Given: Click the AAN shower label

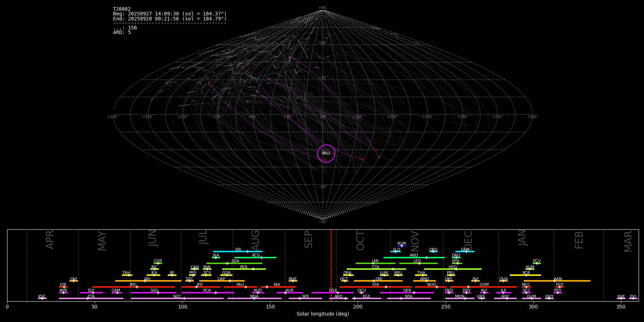Looking at the screenshot, I should click(x=558, y=279).
